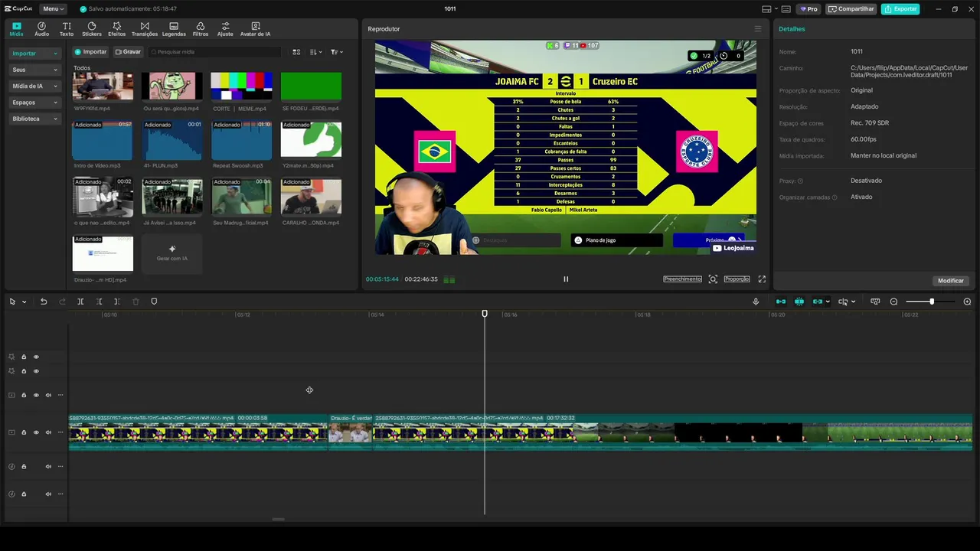Screen dimensions: 980x551
Task: Expand the Importar sidebar section
Action: tap(34, 54)
